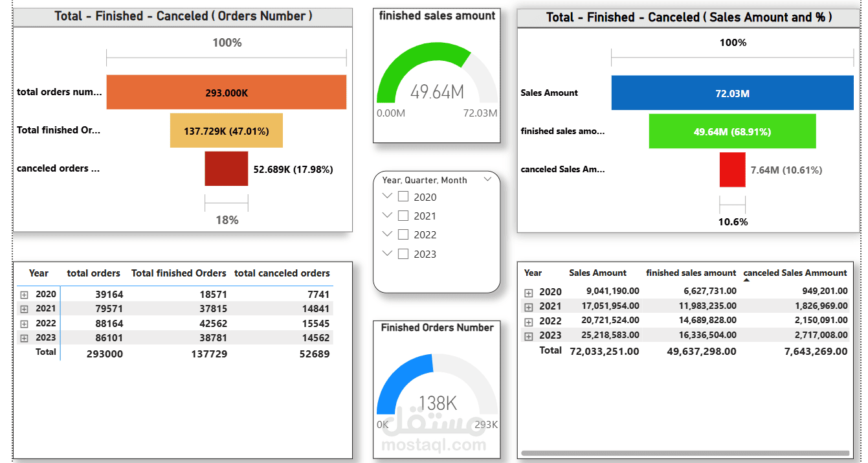Expand 2020 row in the orders table
This screenshot has height=463, width=868.
[x=25, y=295]
